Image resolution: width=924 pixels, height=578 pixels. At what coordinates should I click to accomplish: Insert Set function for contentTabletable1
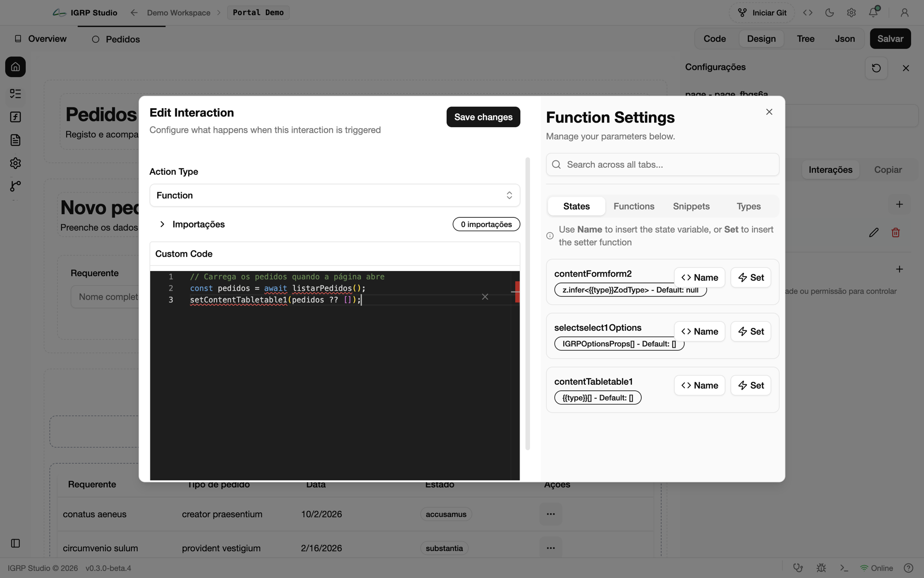pos(751,385)
